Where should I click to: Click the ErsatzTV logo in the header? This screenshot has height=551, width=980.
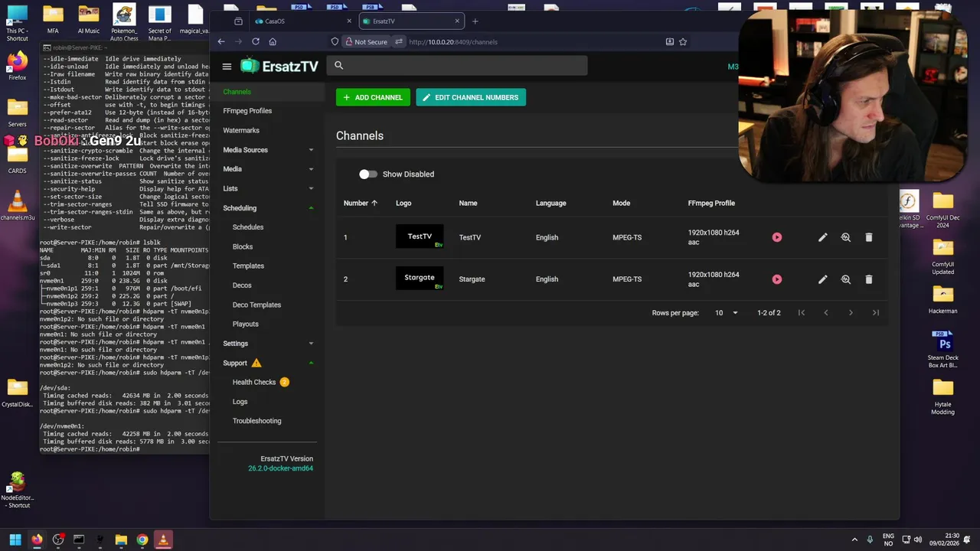(279, 67)
